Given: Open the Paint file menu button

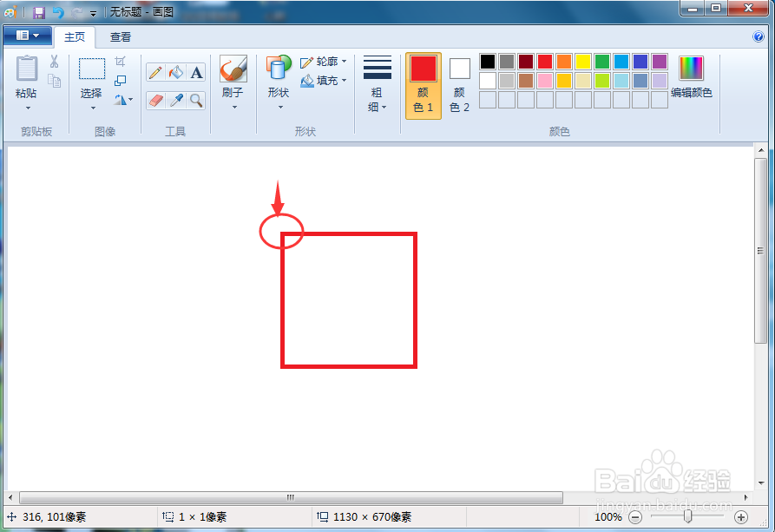Looking at the screenshot, I should [28, 36].
